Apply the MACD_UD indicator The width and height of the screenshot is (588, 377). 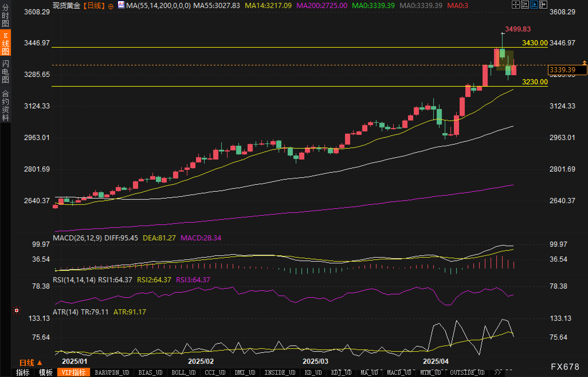pos(399,372)
